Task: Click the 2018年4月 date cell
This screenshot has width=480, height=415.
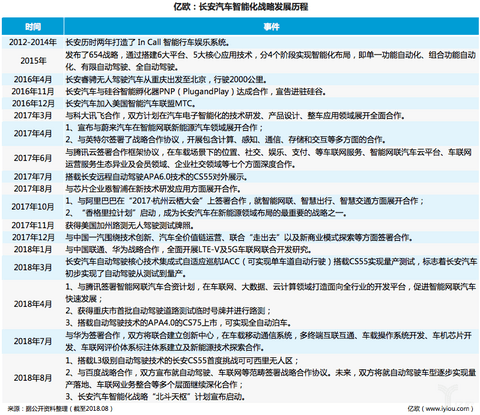Action: point(33,304)
